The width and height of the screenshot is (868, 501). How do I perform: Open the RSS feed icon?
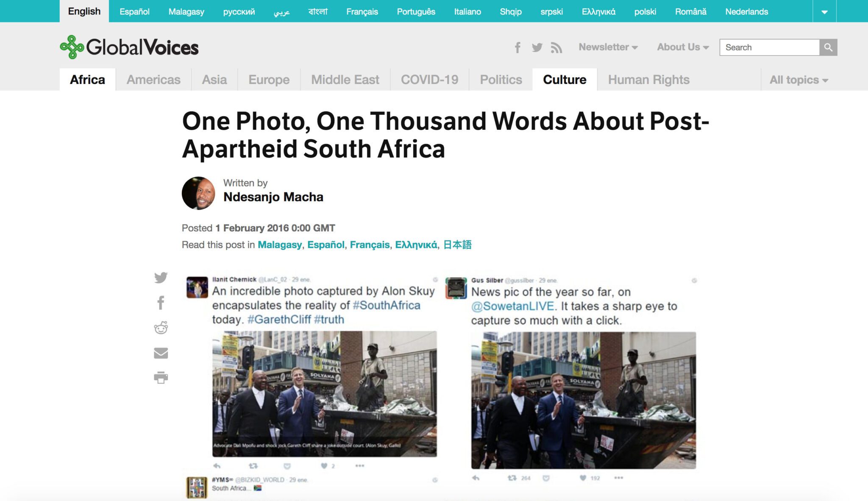click(x=556, y=47)
